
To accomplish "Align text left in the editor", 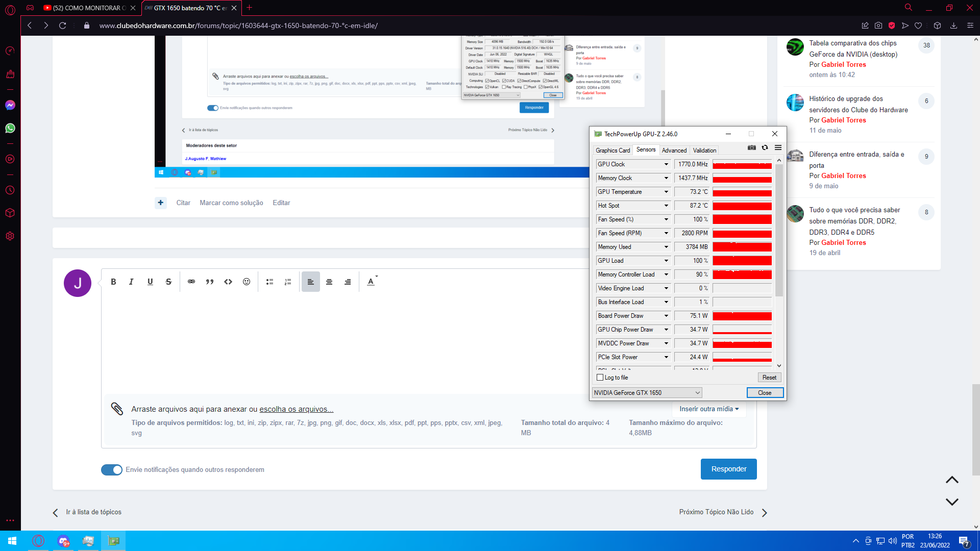I will click(310, 282).
